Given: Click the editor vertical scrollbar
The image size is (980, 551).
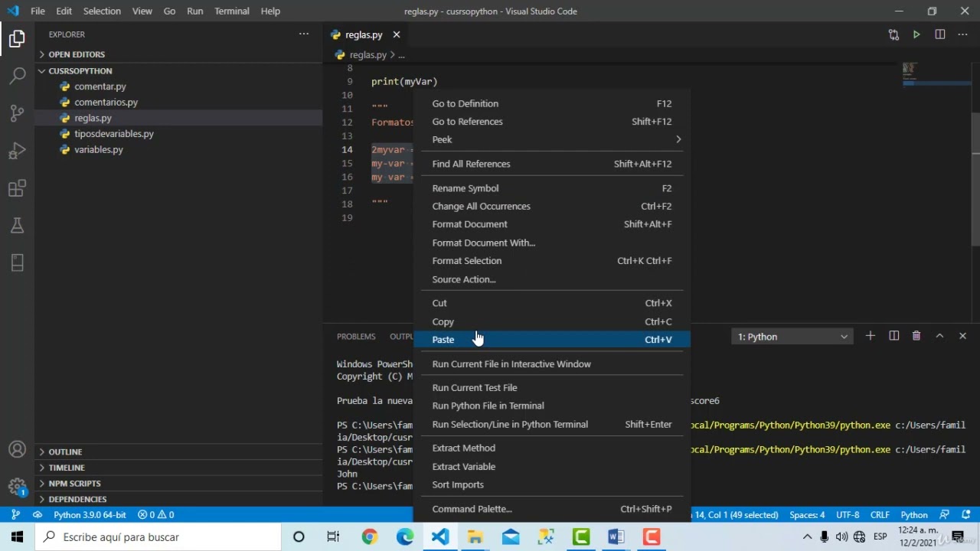Looking at the screenshot, I should pos(975,180).
